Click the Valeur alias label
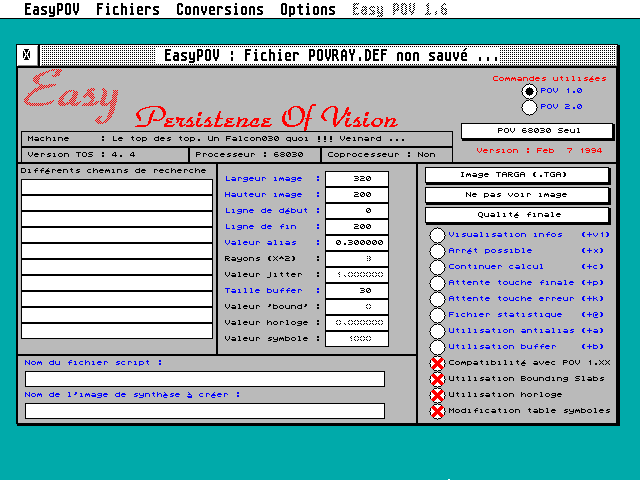Image resolution: width=640 pixels, height=480 pixels. coord(260,243)
